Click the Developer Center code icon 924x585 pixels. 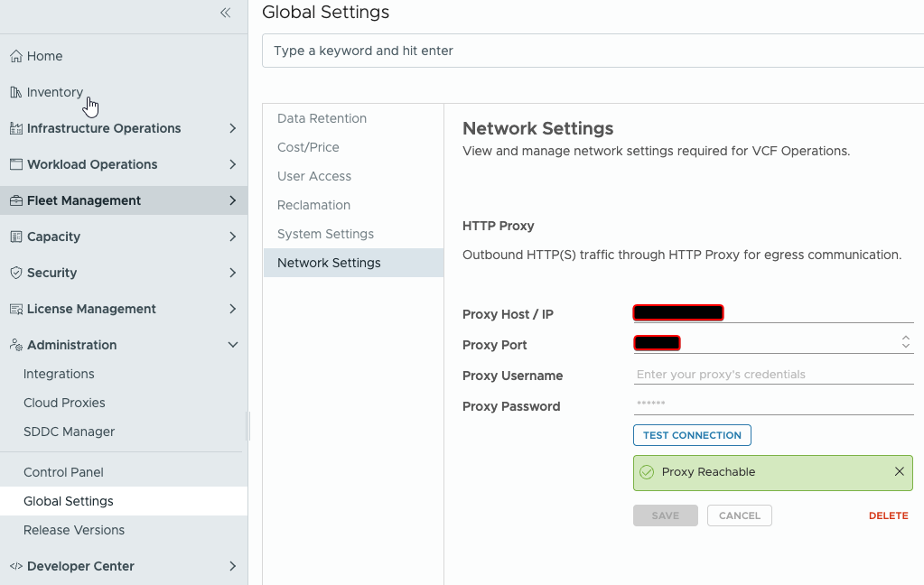[x=16, y=566]
